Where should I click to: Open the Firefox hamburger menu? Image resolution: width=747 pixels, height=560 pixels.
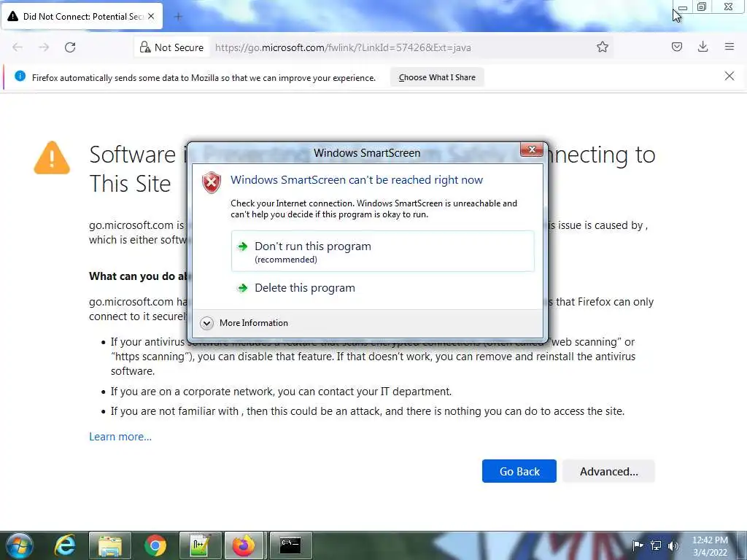(729, 47)
